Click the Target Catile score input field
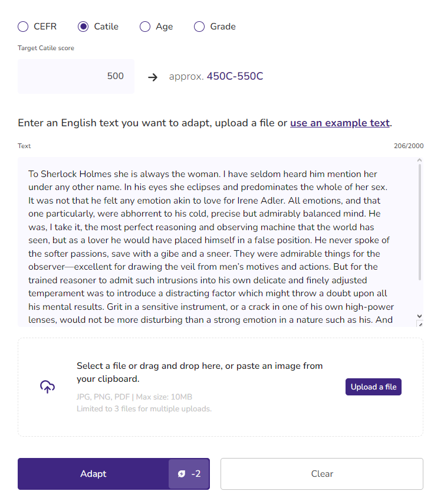444x504 pixels. (x=76, y=76)
